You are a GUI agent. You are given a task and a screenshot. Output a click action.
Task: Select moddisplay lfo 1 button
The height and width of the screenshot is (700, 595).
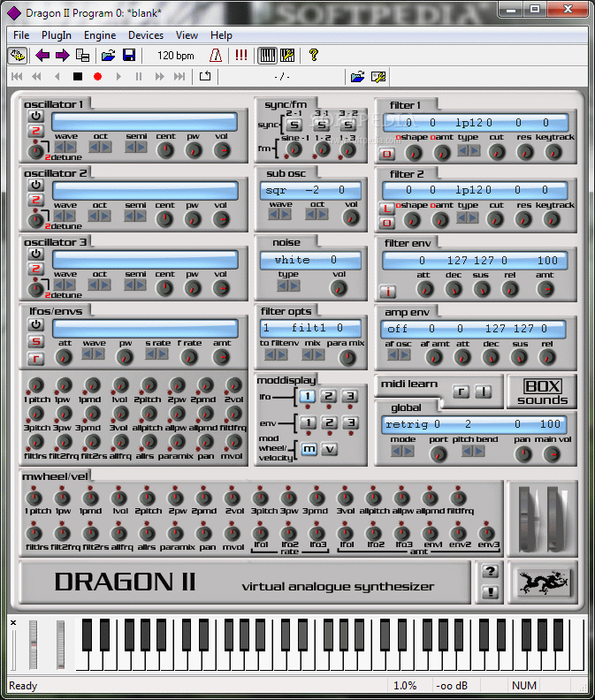click(x=308, y=396)
